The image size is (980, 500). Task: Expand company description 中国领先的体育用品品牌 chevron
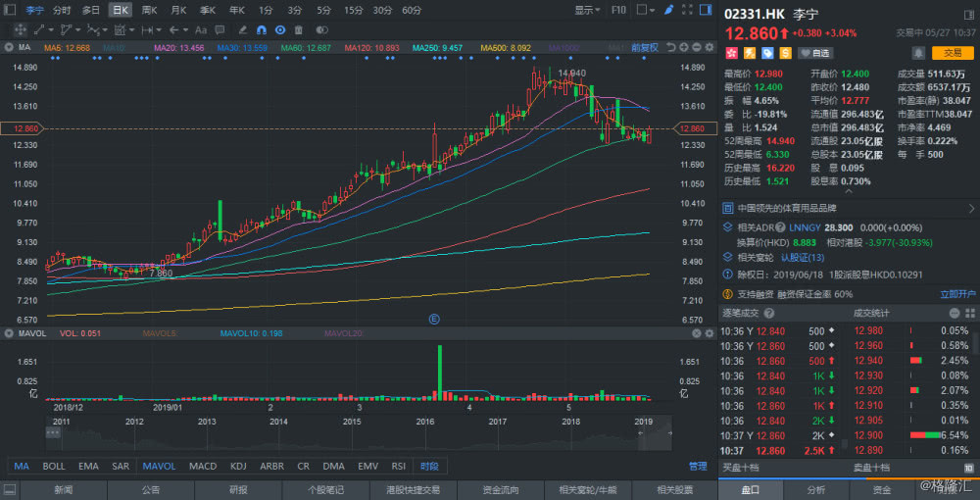(x=971, y=208)
